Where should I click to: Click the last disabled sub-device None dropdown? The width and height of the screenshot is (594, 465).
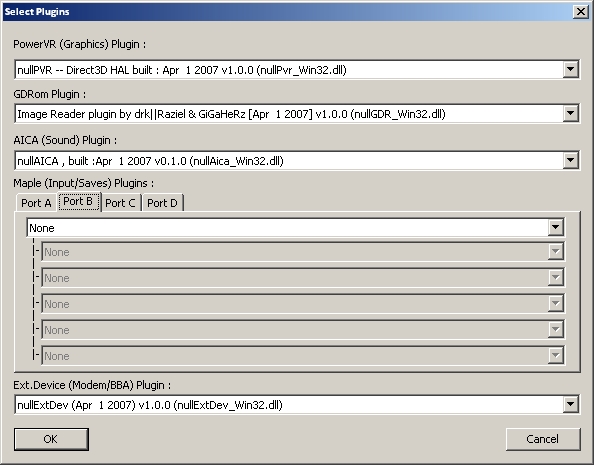(x=303, y=355)
